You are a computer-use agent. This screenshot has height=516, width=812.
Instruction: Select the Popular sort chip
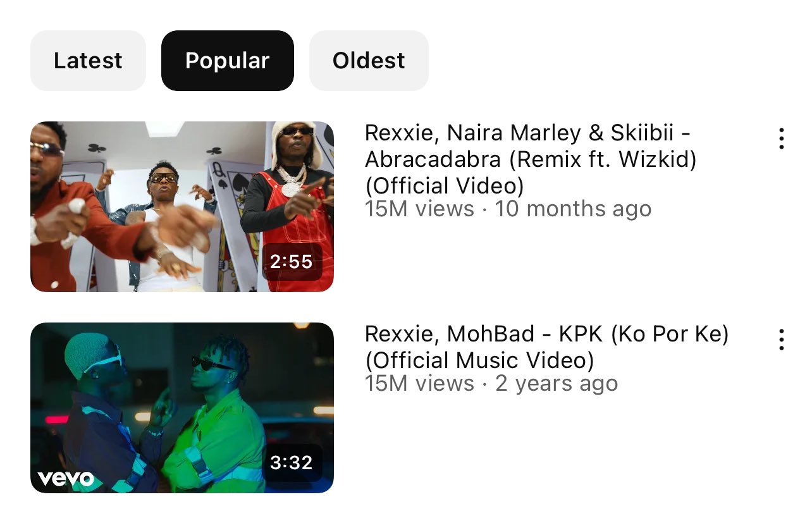[228, 61]
